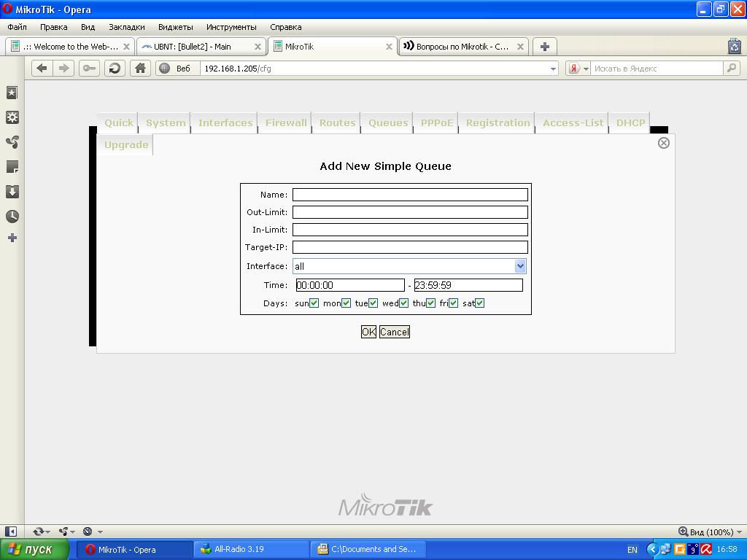Screen dimensions: 747x560
Task: Open the Инструменты menu
Action: point(231,27)
